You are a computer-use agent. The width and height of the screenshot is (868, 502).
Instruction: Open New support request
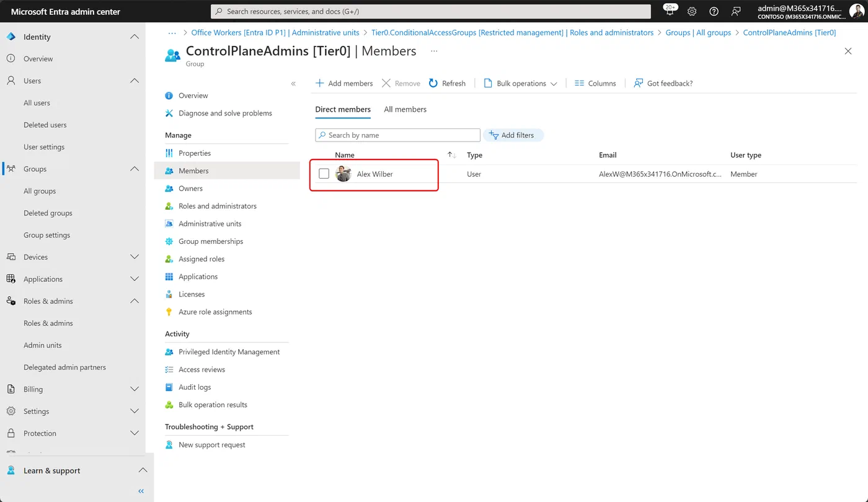[212, 445]
